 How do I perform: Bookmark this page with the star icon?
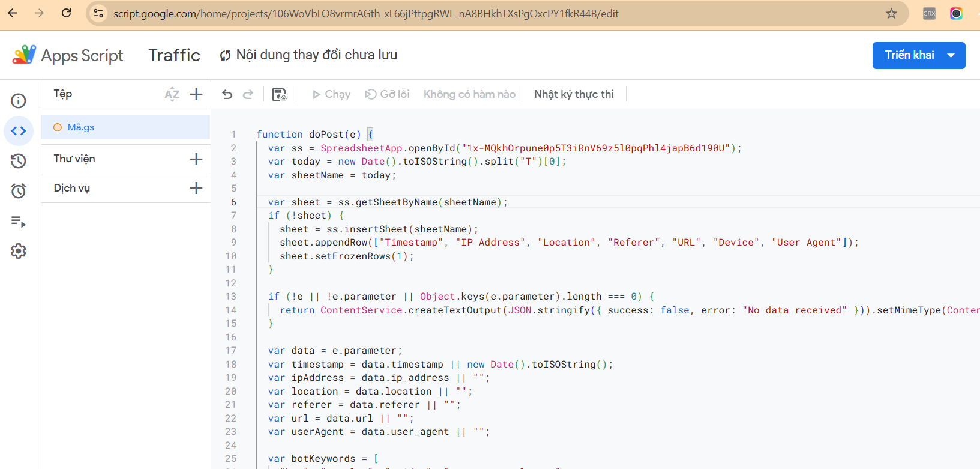891,13
